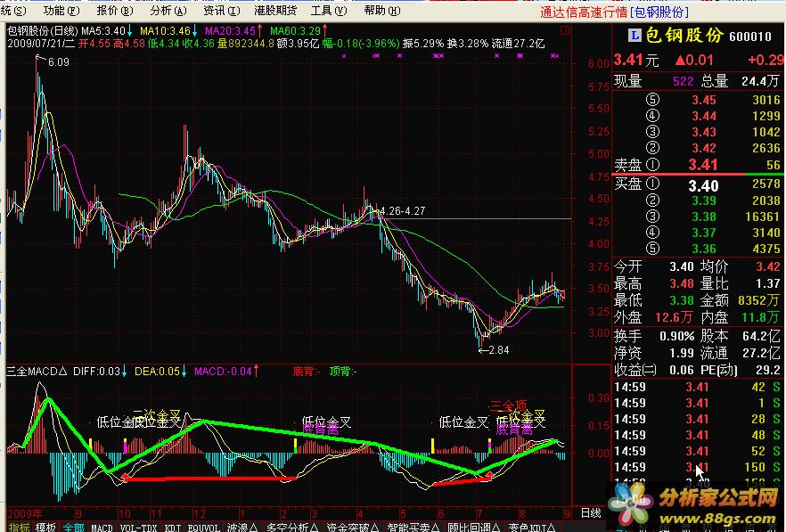
Task: Switch to the 模板 tab
Action: pyautogui.click(x=45, y=527)
